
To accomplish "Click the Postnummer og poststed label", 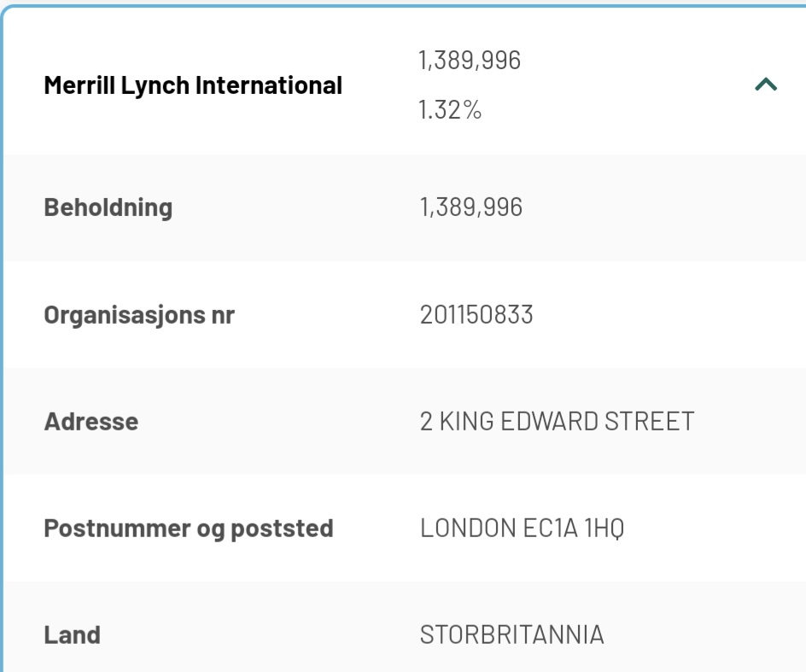I will pyautogui.click(x=189, y=529).
